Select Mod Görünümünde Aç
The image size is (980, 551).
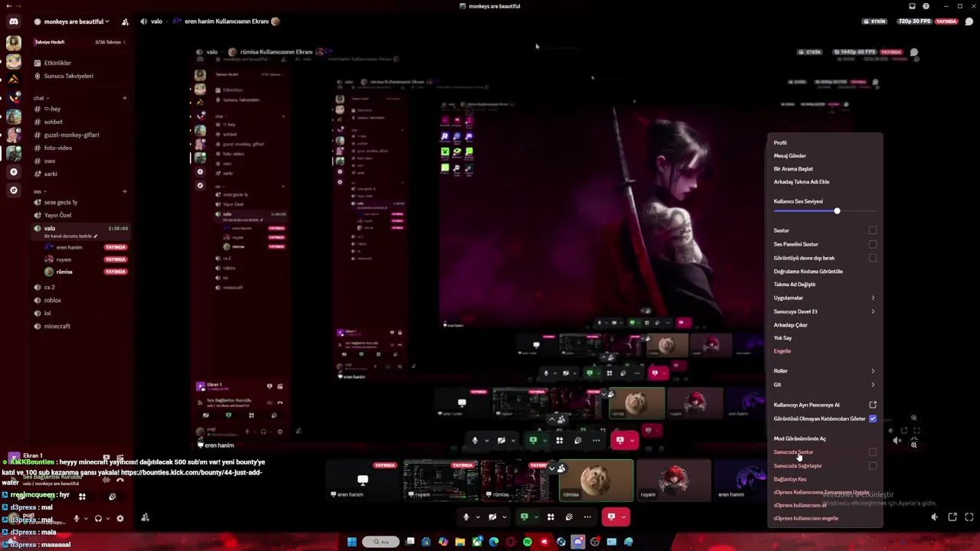click(x=799, y=439)
